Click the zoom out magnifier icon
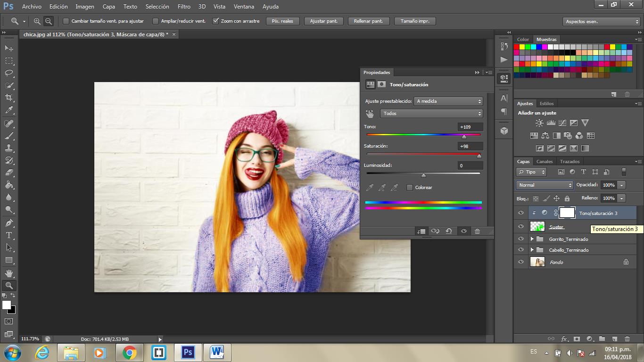This screenshot has height=362, width=644. 48,21
